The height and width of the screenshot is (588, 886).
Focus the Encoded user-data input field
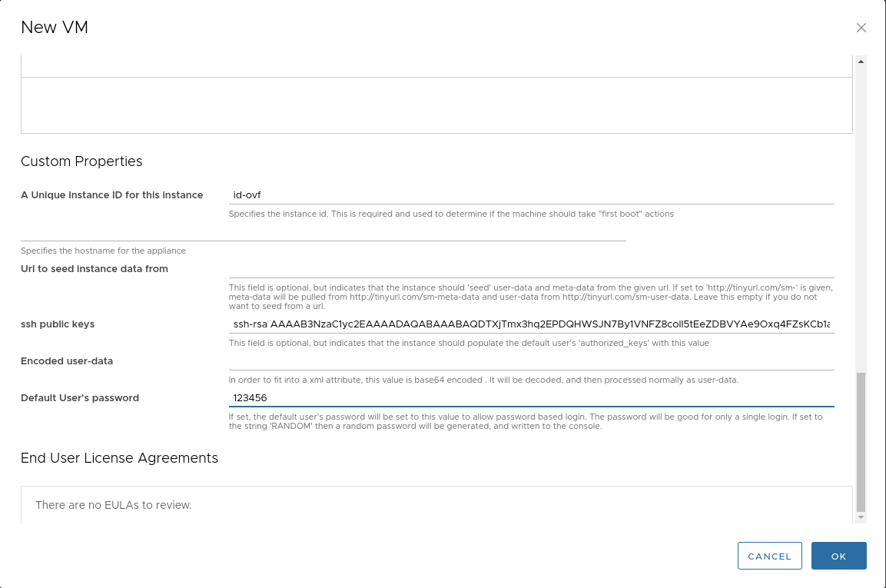click(x=530, y=361)
